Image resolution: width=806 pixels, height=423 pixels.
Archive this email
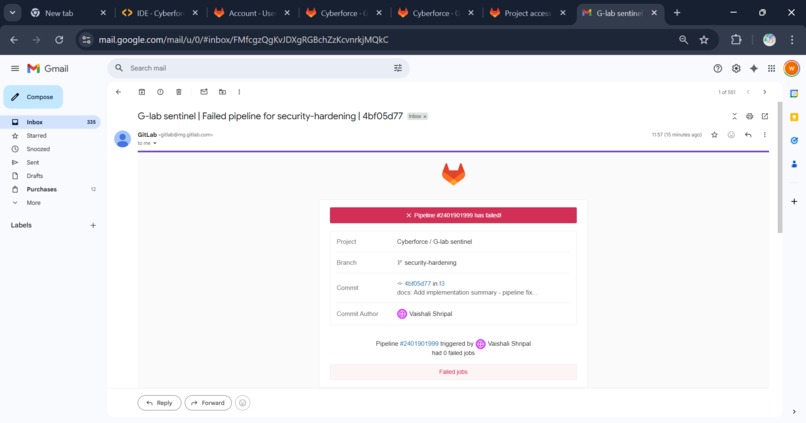tap(142, 92)
